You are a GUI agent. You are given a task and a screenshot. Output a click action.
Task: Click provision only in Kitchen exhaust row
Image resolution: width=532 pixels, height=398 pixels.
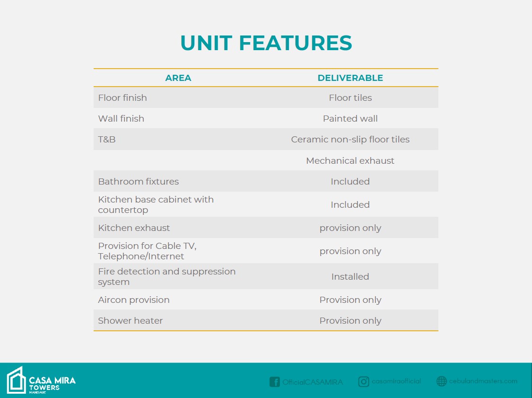(350, 228)
